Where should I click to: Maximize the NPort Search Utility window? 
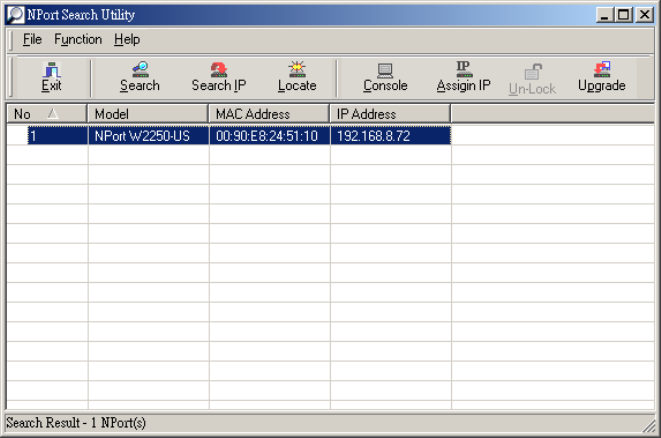(623, 15)
